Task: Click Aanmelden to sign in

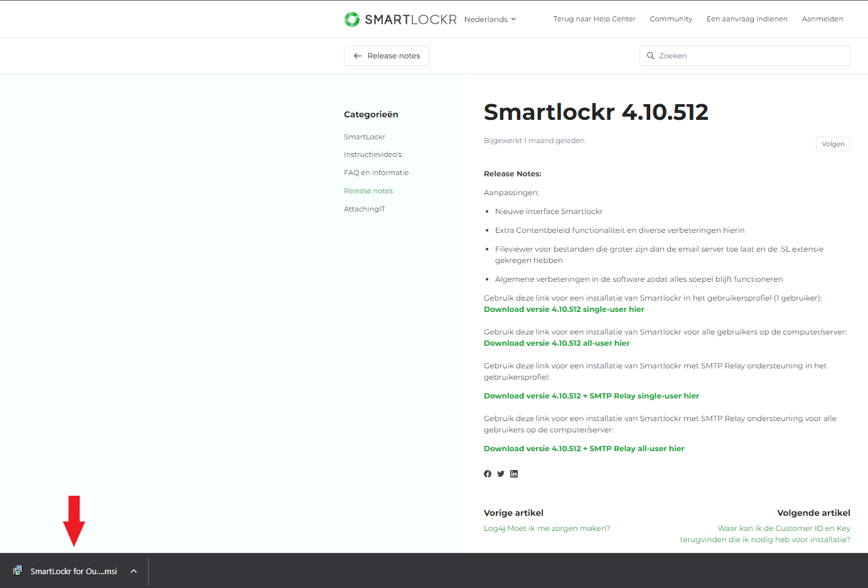Action: click(x=822, y=19)
